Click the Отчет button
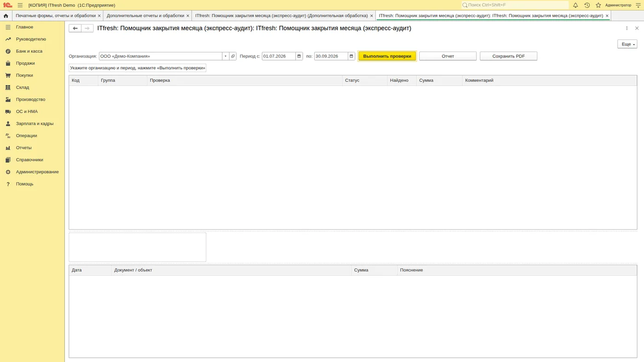 (448, 56)
